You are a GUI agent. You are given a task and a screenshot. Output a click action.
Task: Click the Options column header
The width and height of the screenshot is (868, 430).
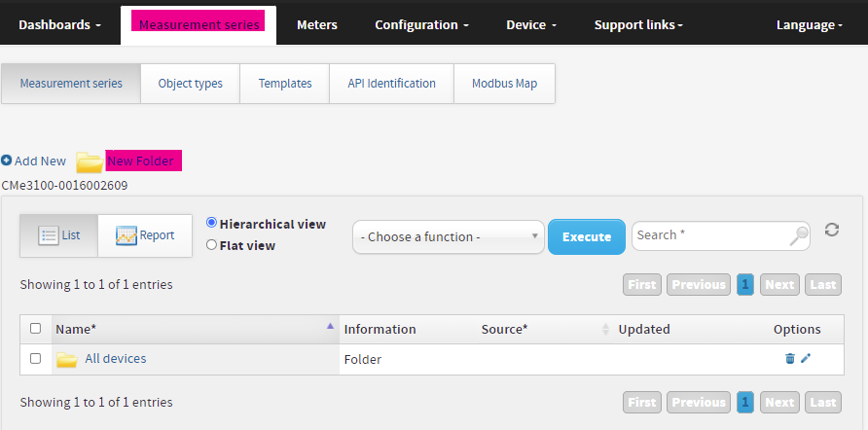point(797,329)
